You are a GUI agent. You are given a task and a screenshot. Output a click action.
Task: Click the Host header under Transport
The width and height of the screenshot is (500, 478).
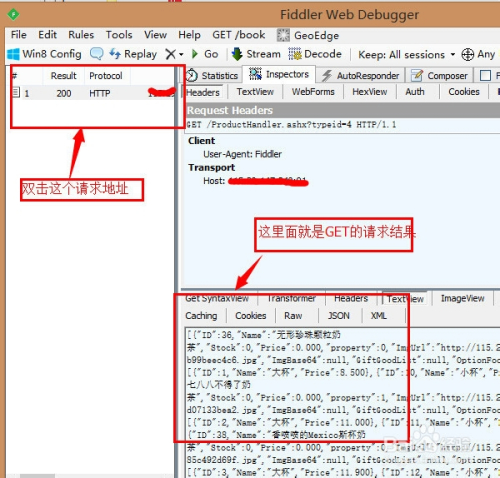click(255, 181)
